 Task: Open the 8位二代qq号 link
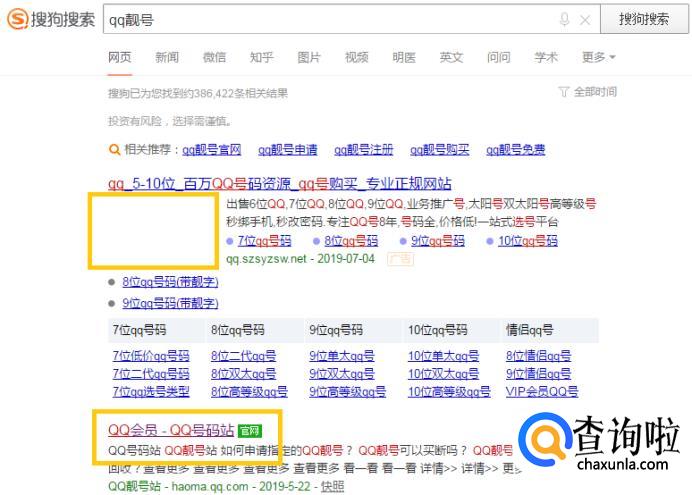click(244, 356)
